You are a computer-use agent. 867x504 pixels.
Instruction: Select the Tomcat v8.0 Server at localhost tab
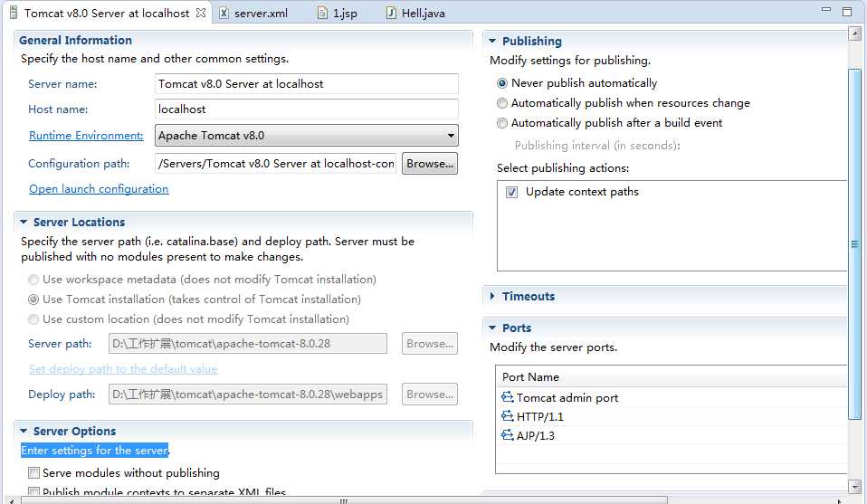click(x=107, y=13)
